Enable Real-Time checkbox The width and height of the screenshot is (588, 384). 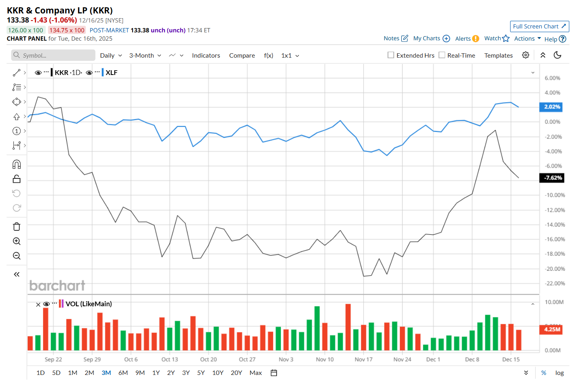tap(442, 55)
